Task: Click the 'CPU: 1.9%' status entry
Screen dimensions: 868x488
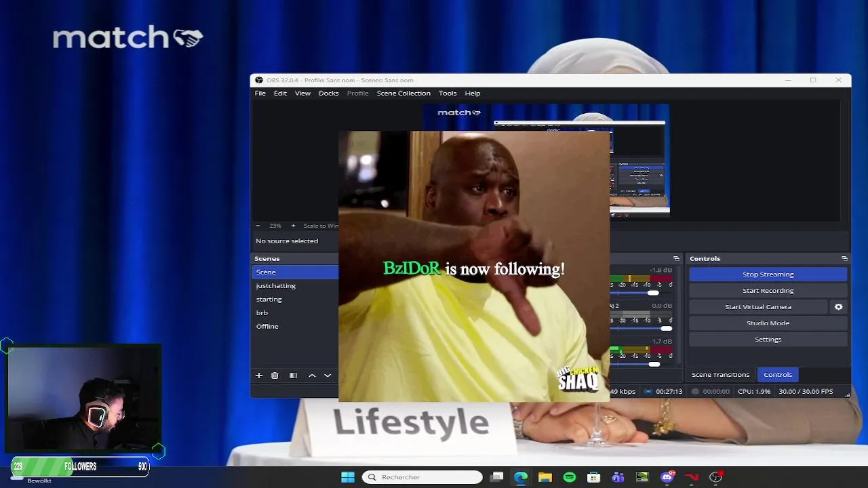Action: pyautogui.click(x=753, y=391)
